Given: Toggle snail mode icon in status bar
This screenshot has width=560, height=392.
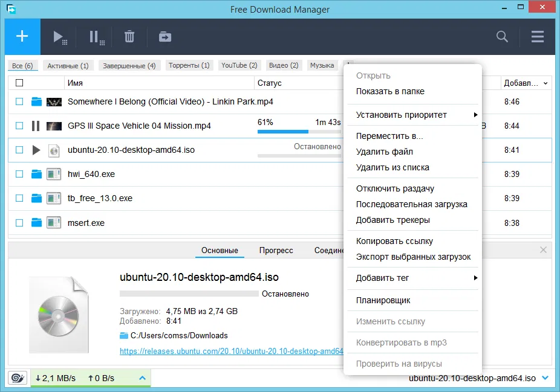Looking at the screenshot, I should (18, 378).
